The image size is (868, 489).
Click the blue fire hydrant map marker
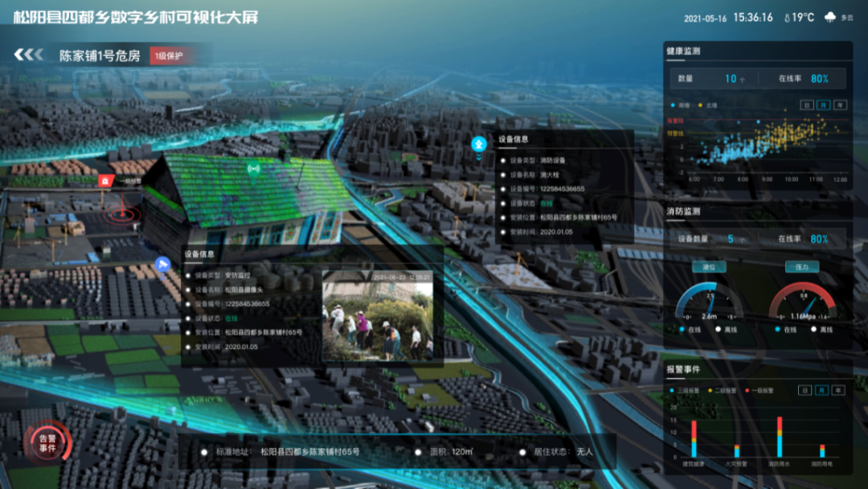[x=479, y=144]
